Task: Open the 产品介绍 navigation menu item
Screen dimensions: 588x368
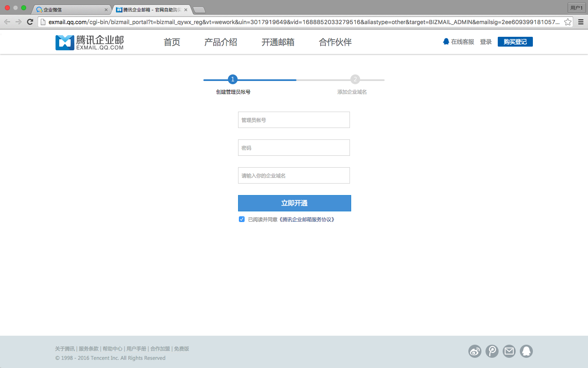Action: point(220,42)
